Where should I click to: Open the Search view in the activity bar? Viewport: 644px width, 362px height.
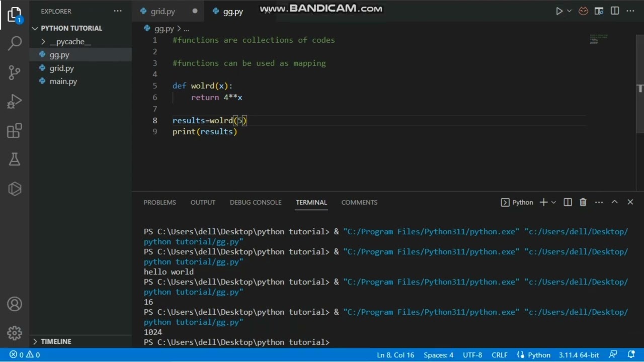coord(15,43)
